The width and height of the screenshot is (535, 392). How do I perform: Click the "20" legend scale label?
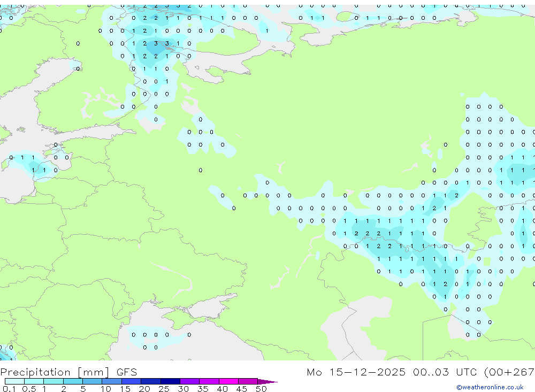[144, 389]
